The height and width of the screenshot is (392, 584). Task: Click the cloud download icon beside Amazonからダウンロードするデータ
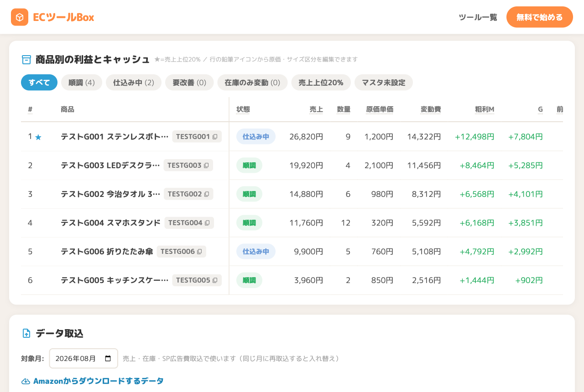[26, 381]
